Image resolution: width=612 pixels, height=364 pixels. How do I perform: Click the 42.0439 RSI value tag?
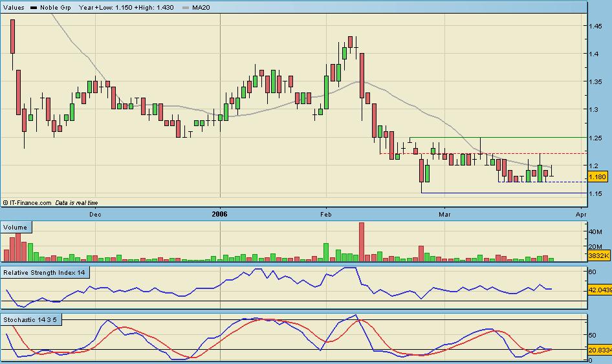coord(600,290)
